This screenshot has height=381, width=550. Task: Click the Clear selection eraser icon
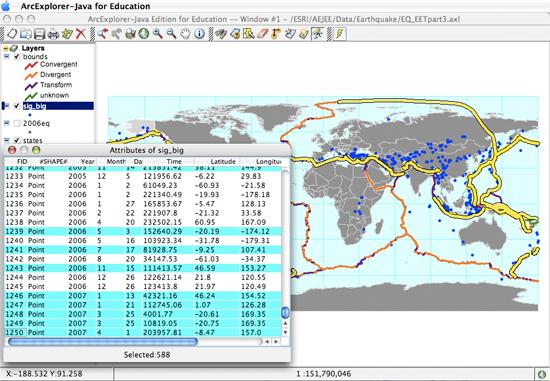[262, 34]
